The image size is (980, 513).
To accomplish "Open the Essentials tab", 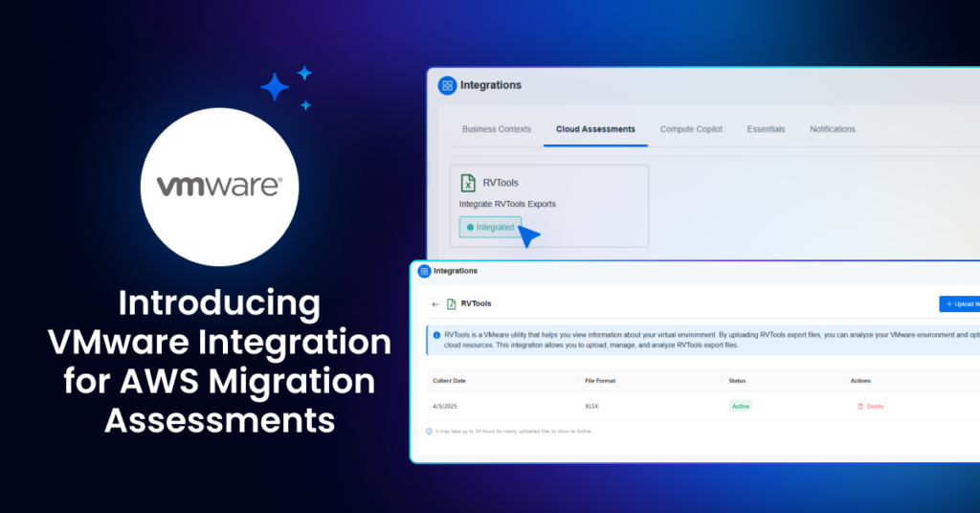I will click(x=766, y=129).
